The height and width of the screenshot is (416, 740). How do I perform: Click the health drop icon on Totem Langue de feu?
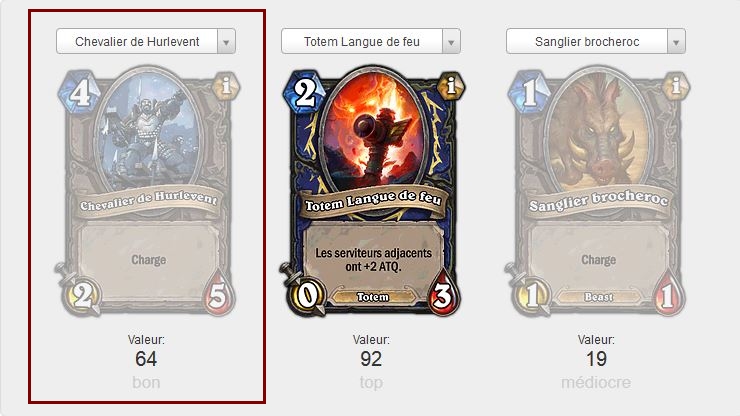point(442,294)
